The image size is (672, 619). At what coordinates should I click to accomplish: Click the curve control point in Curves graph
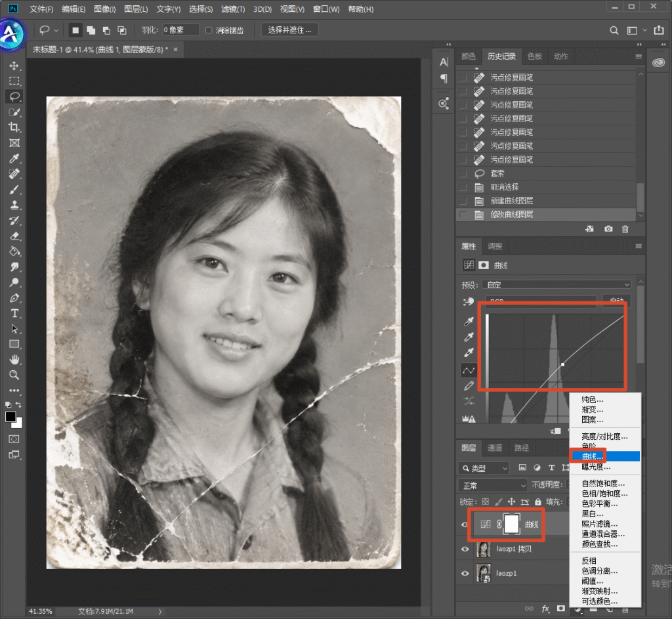tap(562, 364)
